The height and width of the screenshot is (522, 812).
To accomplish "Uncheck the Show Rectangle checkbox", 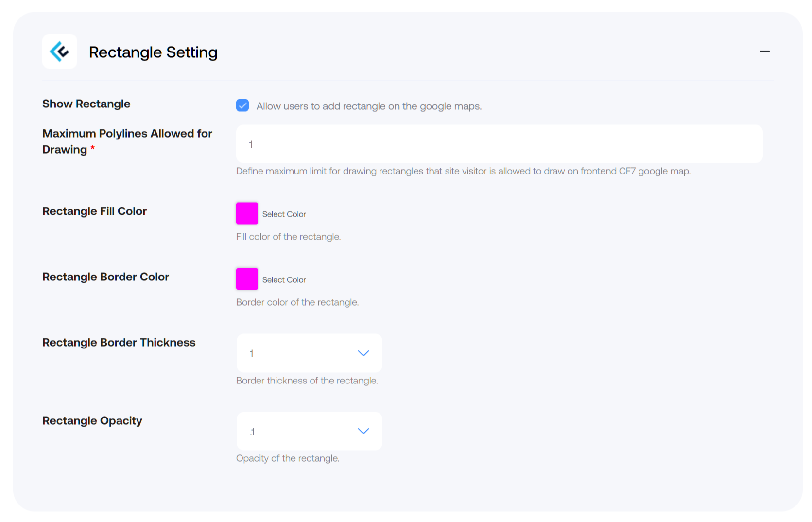I will click(242, 105).
